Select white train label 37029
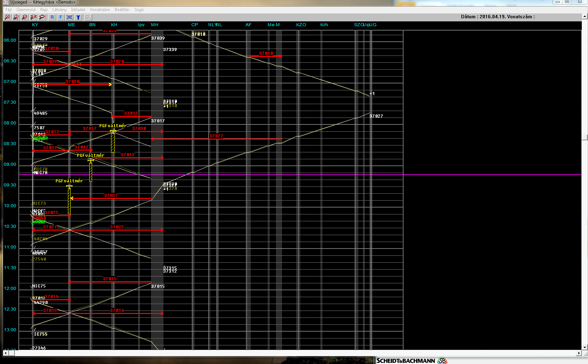The image size is (588, 364). tap(41, 39)
